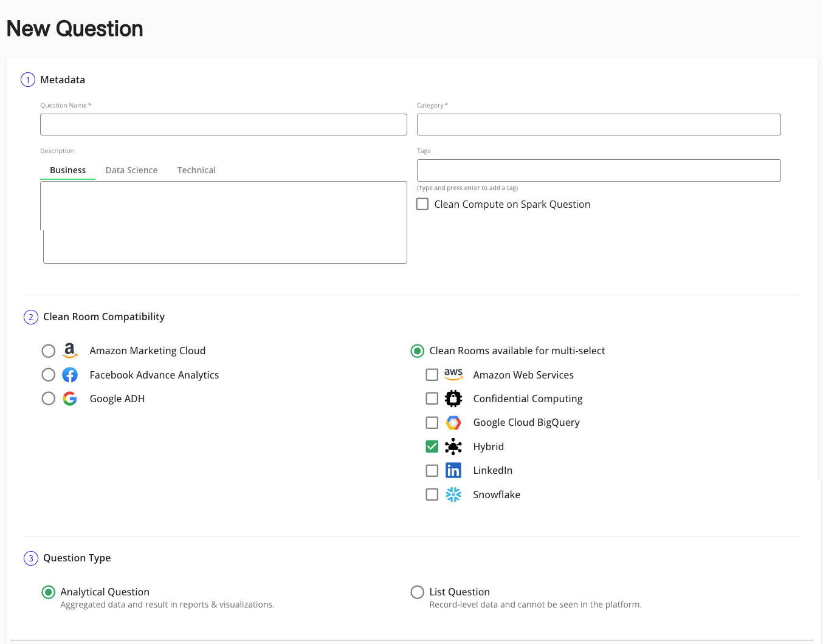Choose the Google ADH radio option
Screen dimensions: 823x644
coord(49,399)
